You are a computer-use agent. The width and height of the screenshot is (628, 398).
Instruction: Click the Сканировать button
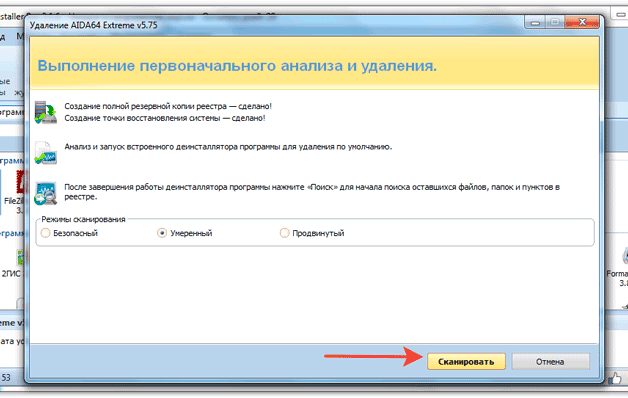click(x=466, y=361)
